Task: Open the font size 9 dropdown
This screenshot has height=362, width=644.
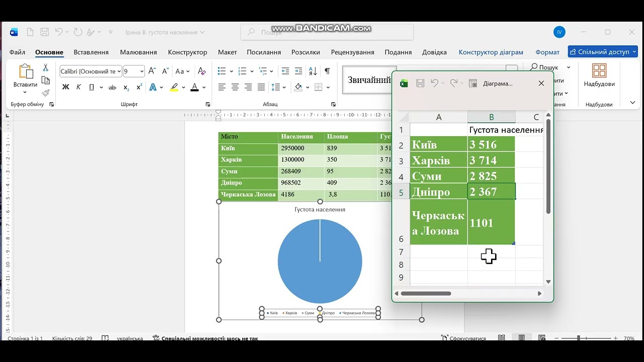Action: point(142,71)
